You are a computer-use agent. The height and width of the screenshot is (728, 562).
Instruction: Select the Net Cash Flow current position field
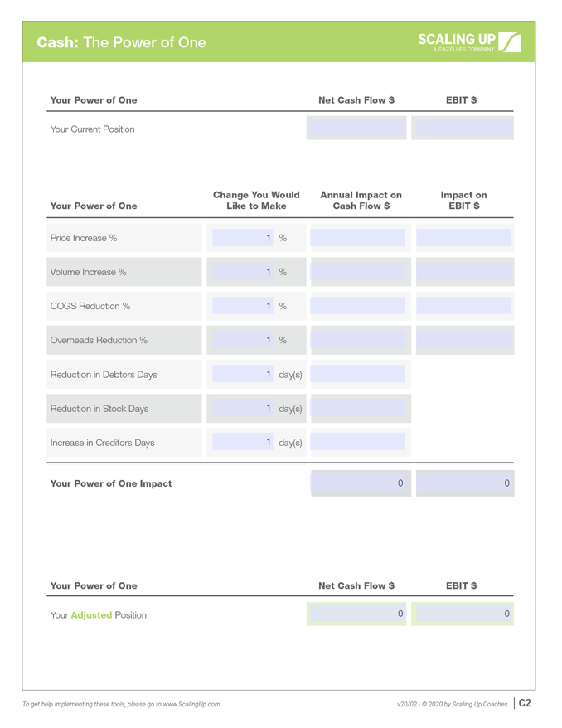pos(356,128)
